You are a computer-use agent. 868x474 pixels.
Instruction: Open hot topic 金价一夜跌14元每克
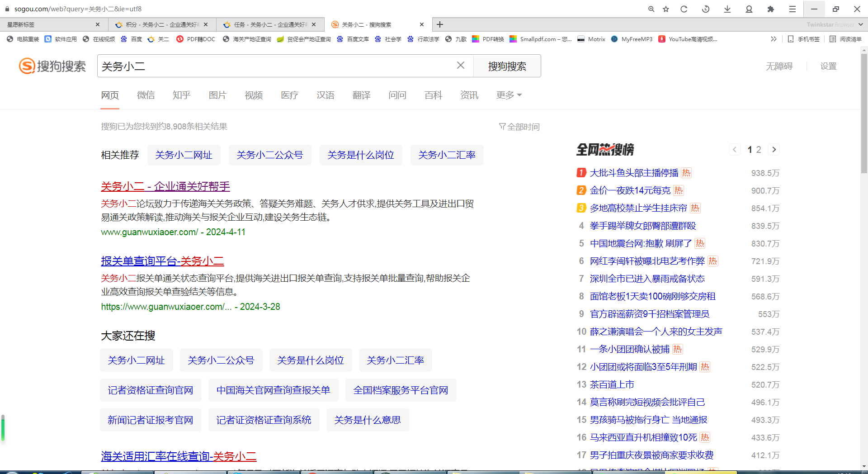[630, 190]
